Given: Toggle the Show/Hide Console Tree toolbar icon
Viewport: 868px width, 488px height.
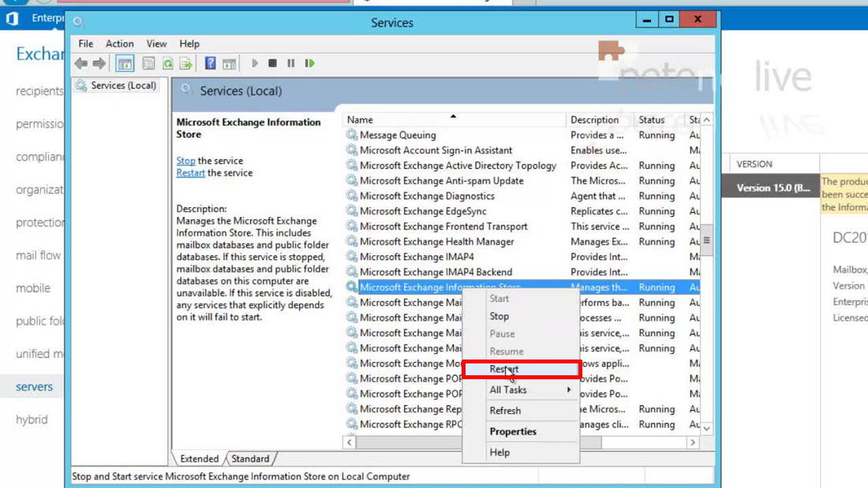Looking at the screenshot, I should point(125,64).
